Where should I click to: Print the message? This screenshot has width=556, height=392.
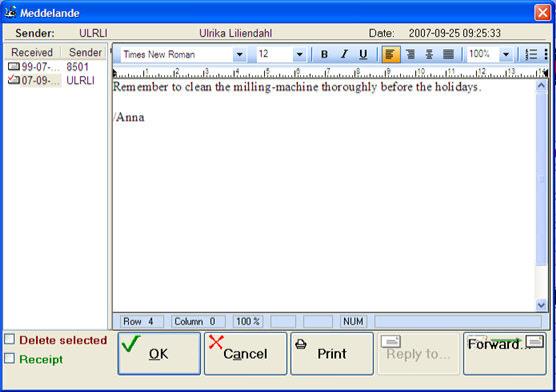(332, 353)
